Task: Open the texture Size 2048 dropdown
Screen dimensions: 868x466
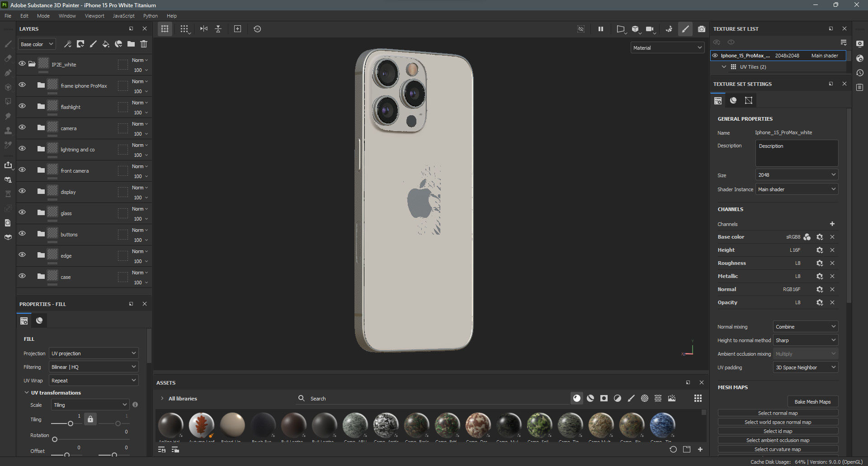Action: pyautogui.click(x=797, y=175)
